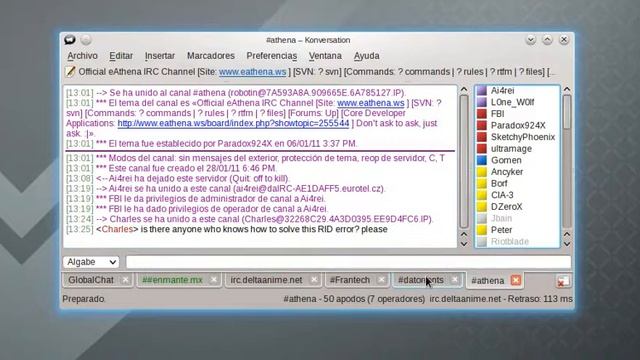
Task: Open the Marcadores menu
Action: (211, 56)
